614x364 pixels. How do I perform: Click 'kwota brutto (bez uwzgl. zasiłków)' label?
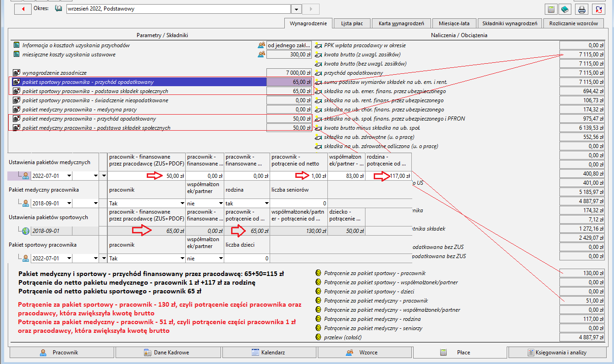365,64
